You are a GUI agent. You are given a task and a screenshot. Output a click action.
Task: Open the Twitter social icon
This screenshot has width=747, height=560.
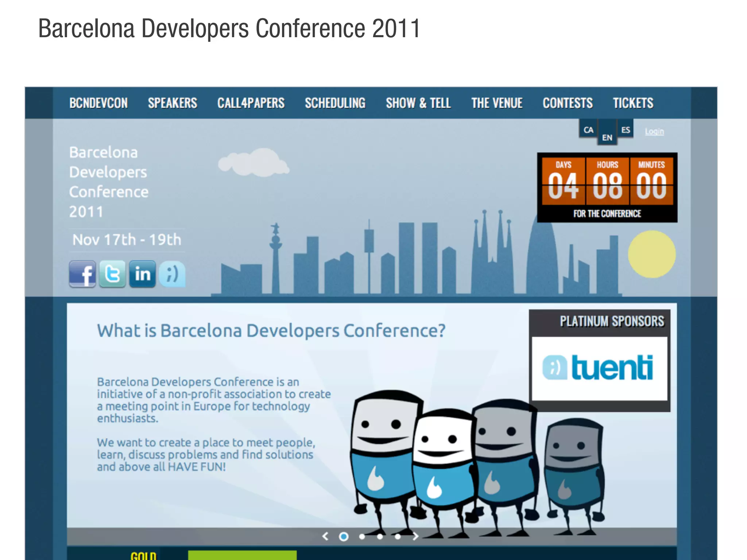tap(112, 274)
